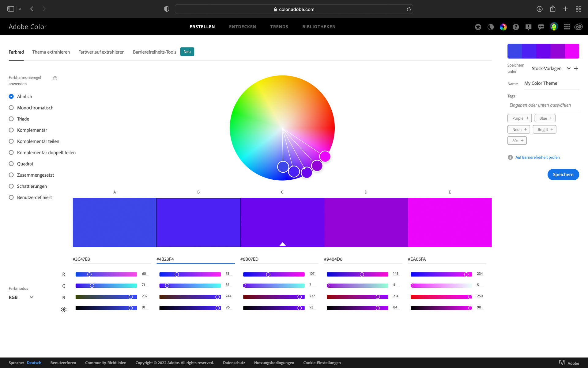Switch to Thema extrahieren tab
Image resolution: width=588 pixels, height=368 pixels.
pos(51,52)
